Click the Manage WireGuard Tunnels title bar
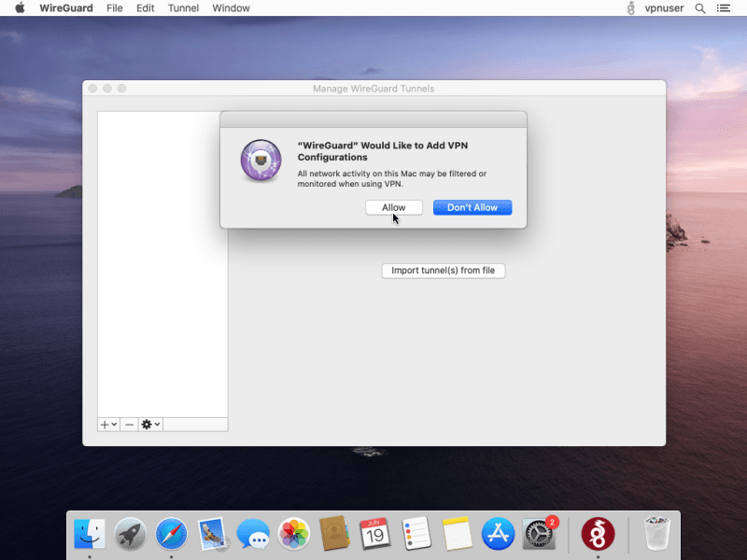747x560 pixels. (374, 89)
